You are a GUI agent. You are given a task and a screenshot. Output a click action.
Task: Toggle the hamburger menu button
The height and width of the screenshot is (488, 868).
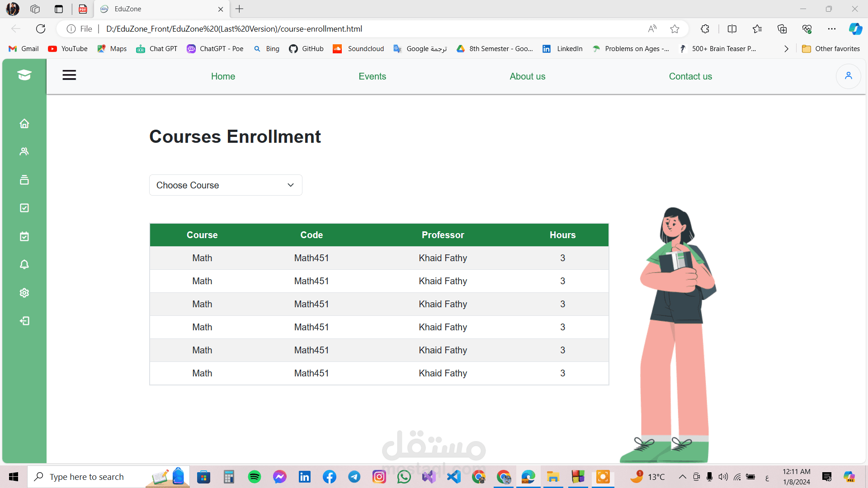pos(69,75)
